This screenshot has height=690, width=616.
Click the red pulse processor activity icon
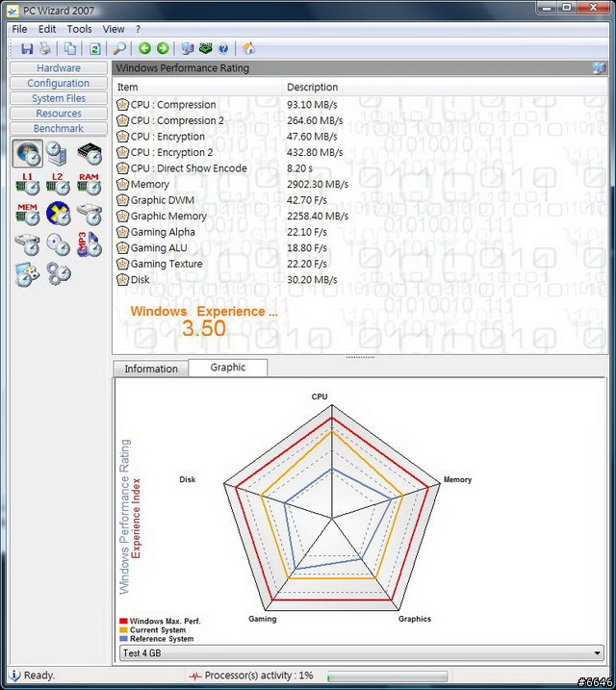[195, 676]
